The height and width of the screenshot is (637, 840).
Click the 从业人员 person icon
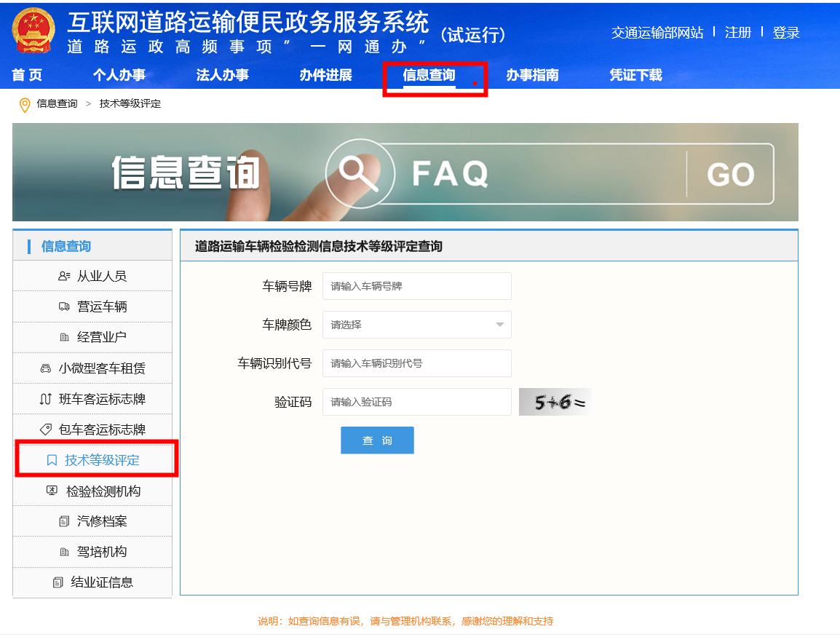(x=64, y=277)
